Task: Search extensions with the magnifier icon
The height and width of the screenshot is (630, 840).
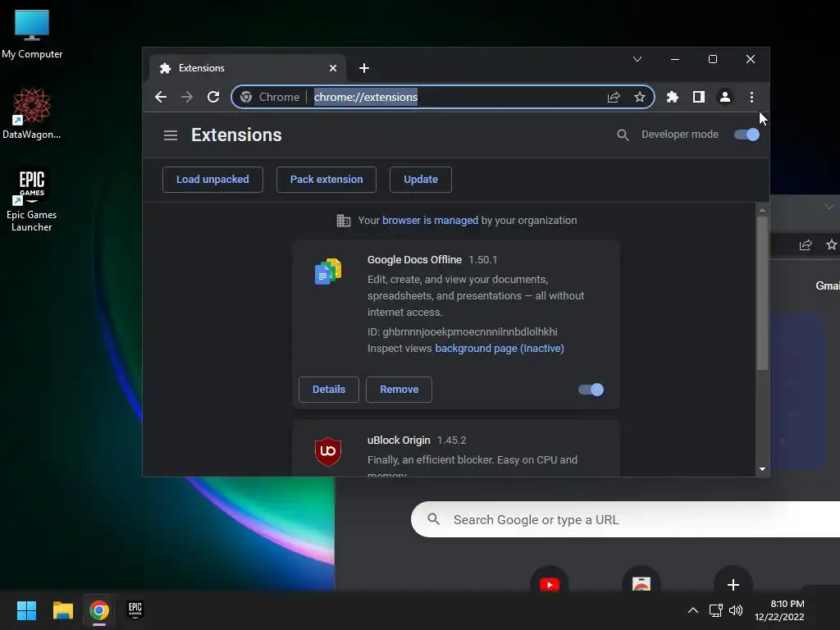Action: (x=623, y=135)
